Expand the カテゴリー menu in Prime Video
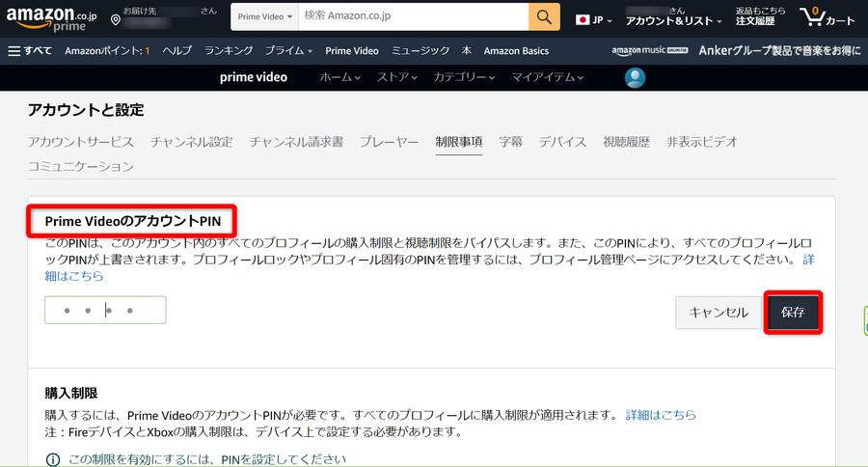The height and width of the screenshot is (467, 868). tap(464, 77)
